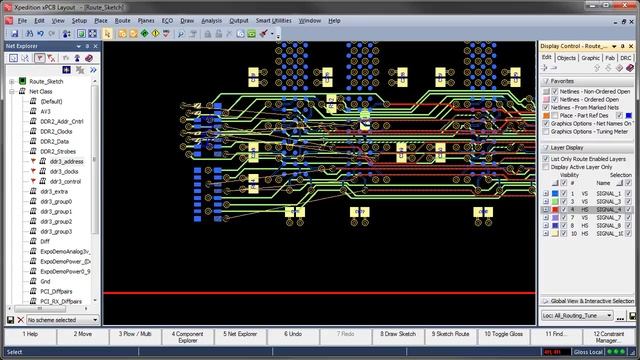Screen dimensions: 640x360
Task: Click the clear-filter red X flag icon
Action: click(x=51, y=58)
